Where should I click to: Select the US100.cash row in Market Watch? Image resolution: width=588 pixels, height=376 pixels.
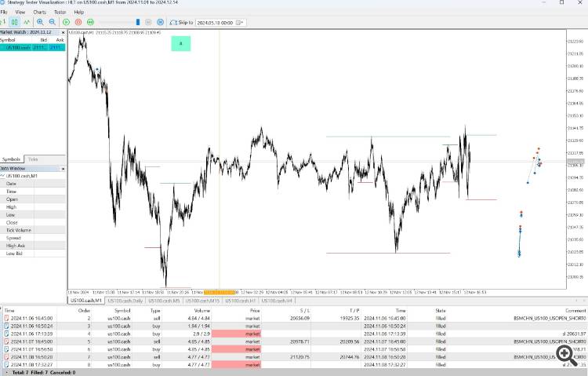(x=33, y=48)
